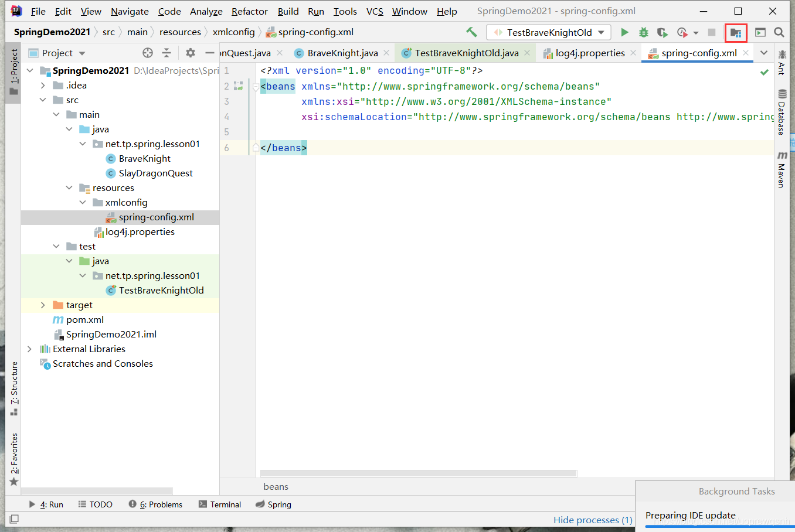Open the run configuration dropdown TestBraveKnightOld

(549, 32)
